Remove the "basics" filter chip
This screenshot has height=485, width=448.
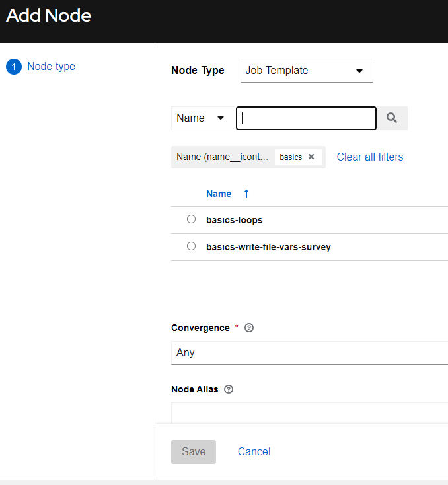point(311,157)
